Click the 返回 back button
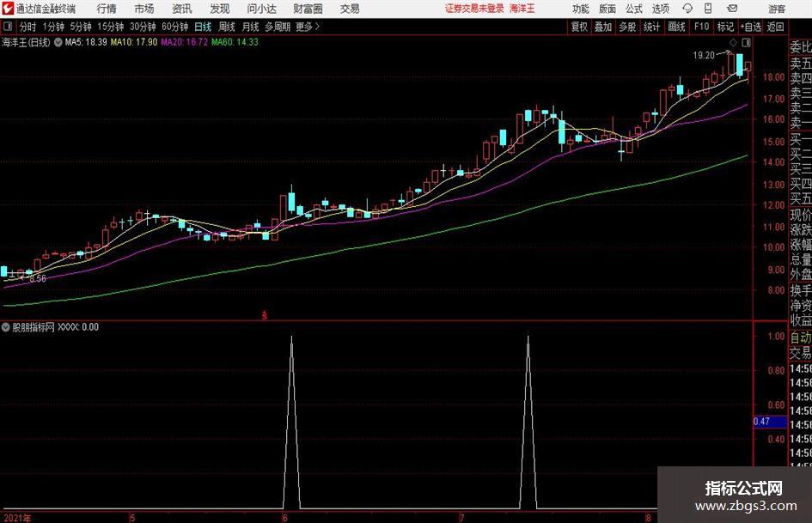Viewport: 812px width, 523px height. (775, 27)
